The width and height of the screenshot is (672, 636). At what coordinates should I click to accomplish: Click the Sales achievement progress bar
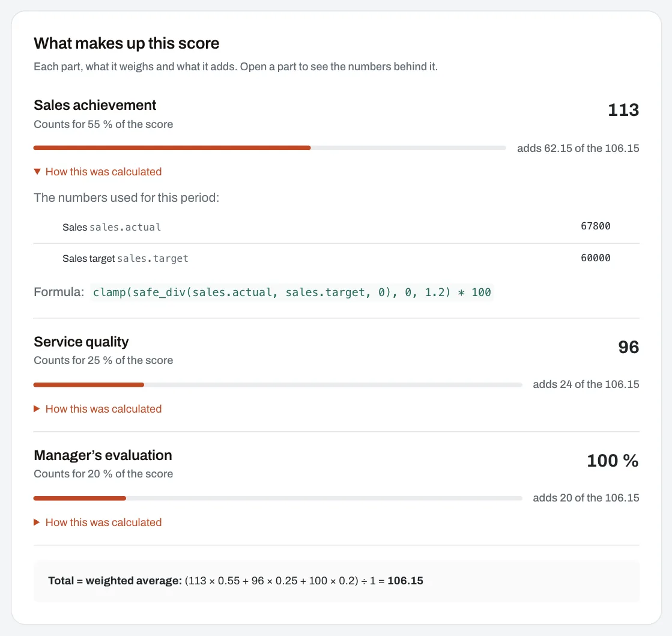pyautogui.click(x=270, y=148)
